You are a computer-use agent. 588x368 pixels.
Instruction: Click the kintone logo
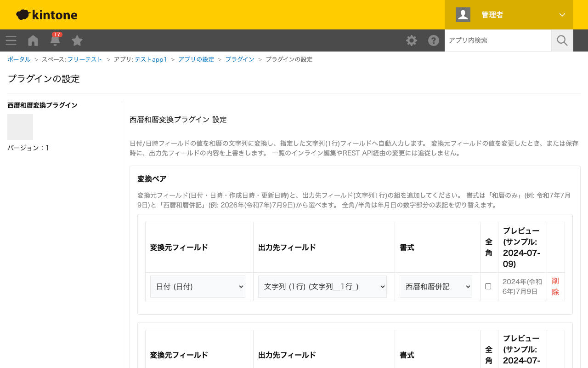pos(46,15)
